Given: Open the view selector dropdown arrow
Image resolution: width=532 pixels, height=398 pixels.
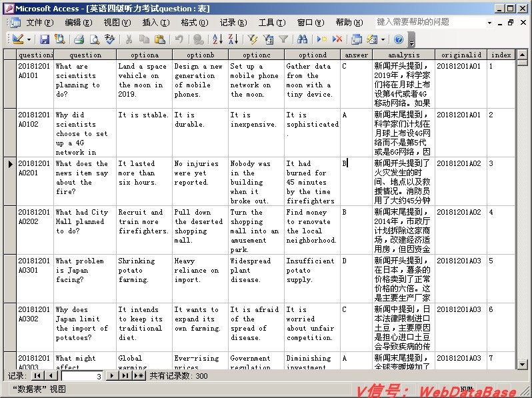Looking at the screenshot, I should pos(29,40).
